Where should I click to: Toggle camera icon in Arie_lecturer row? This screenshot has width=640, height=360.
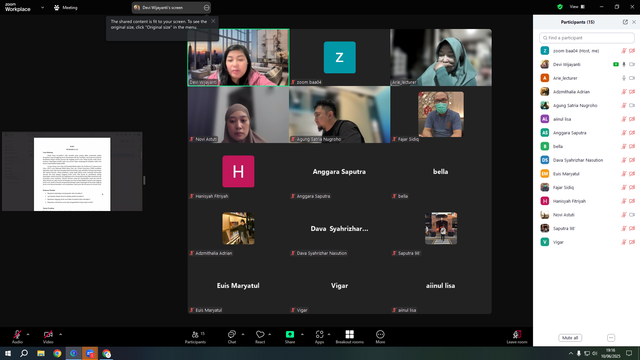(x=632, y=78)
